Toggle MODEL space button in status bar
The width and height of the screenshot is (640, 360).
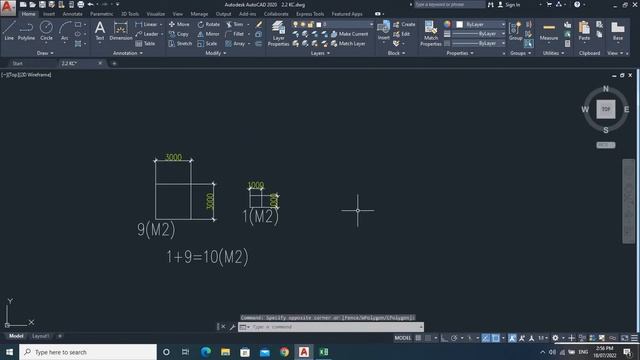[402, 338]
